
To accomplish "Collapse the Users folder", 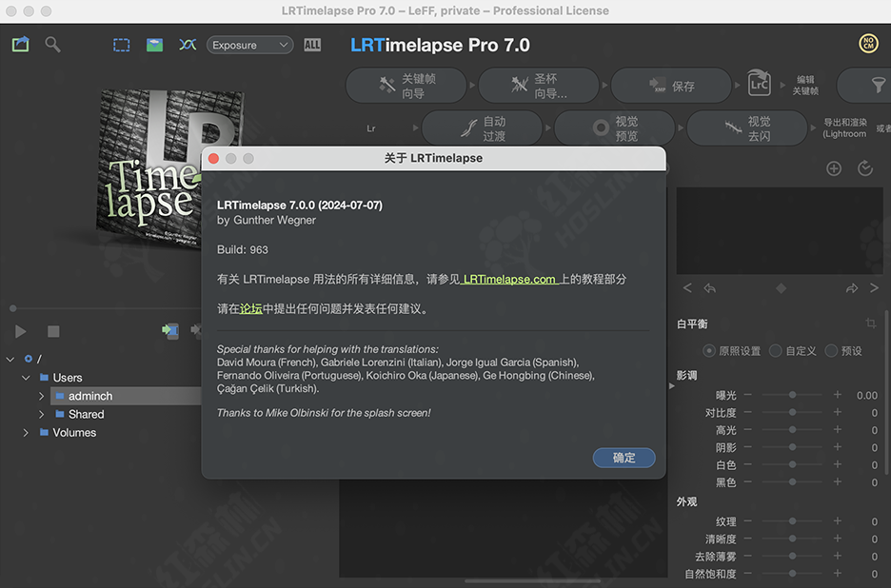I will [x=26, y=377].
